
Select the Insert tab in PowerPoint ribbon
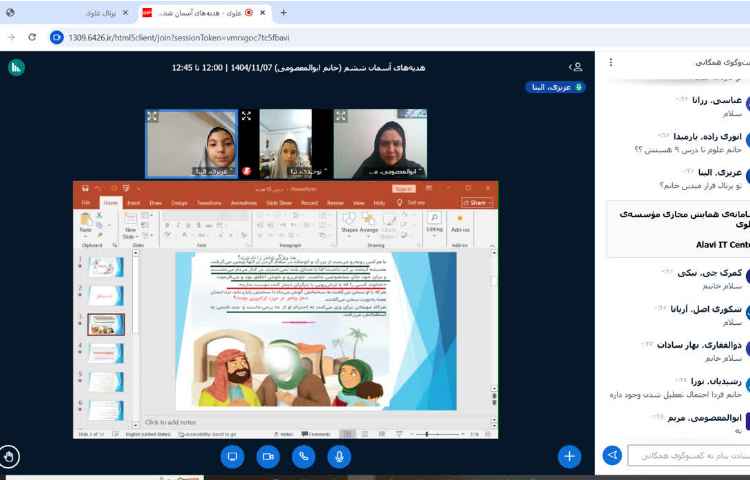tap(133, 202)
